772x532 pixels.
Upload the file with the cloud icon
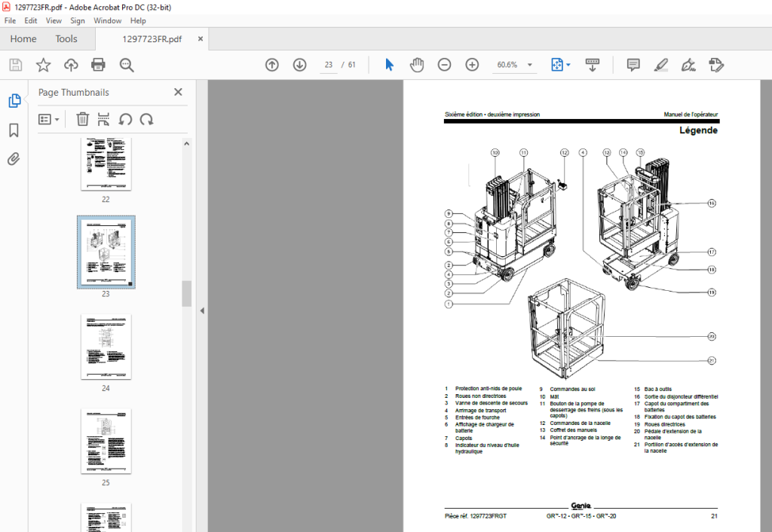tap(71, 65)
